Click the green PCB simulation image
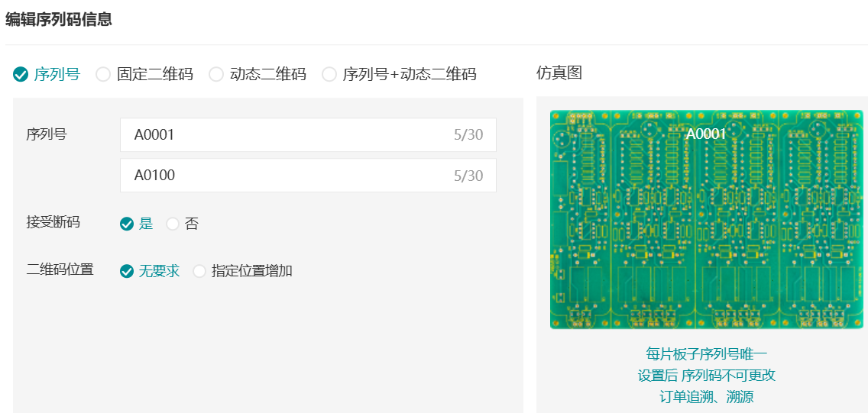The width and height of the screenshot is (868, 413). tap(706, 229)
